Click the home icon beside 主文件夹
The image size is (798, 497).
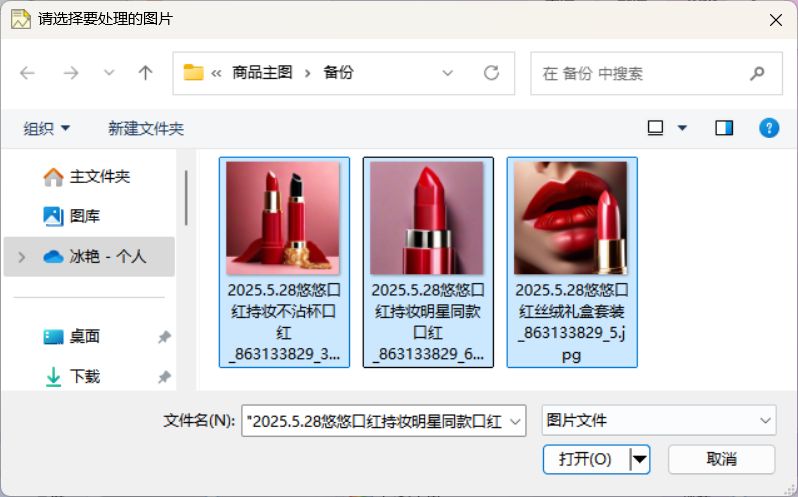[53, 177]
